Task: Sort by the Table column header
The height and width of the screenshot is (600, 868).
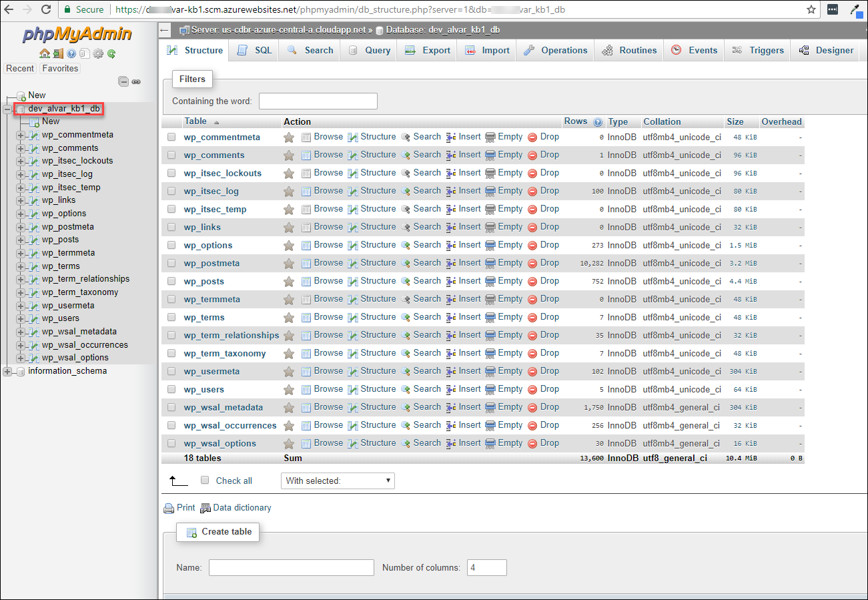Action: point(195,121)
